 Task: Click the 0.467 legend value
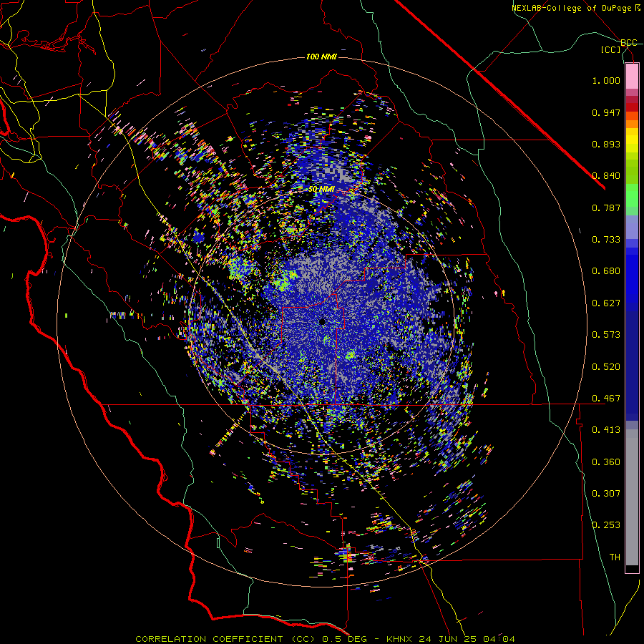pyautogui.click(x=606, y=399)
